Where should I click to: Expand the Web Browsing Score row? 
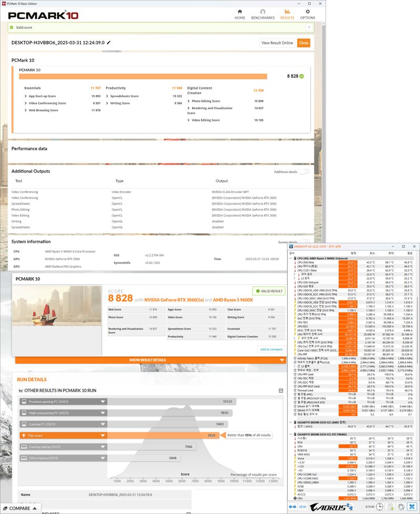(26, 110)
